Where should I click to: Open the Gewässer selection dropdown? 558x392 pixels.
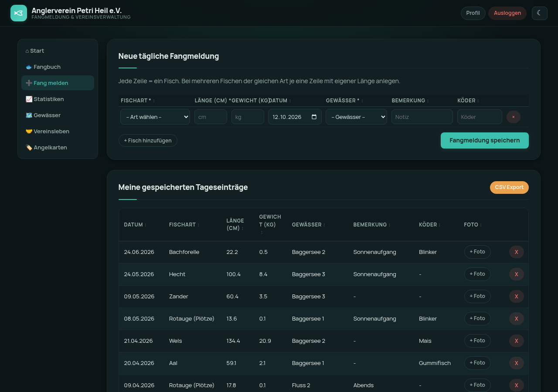coord(356,117)
